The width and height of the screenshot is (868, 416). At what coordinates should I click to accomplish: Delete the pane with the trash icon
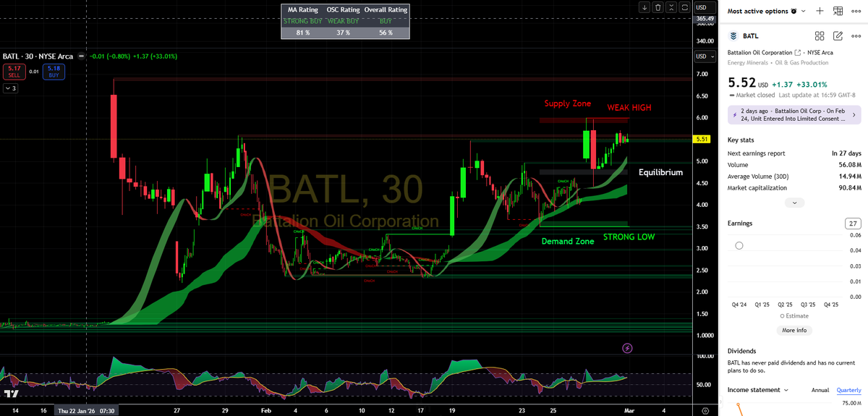(658, 7)
